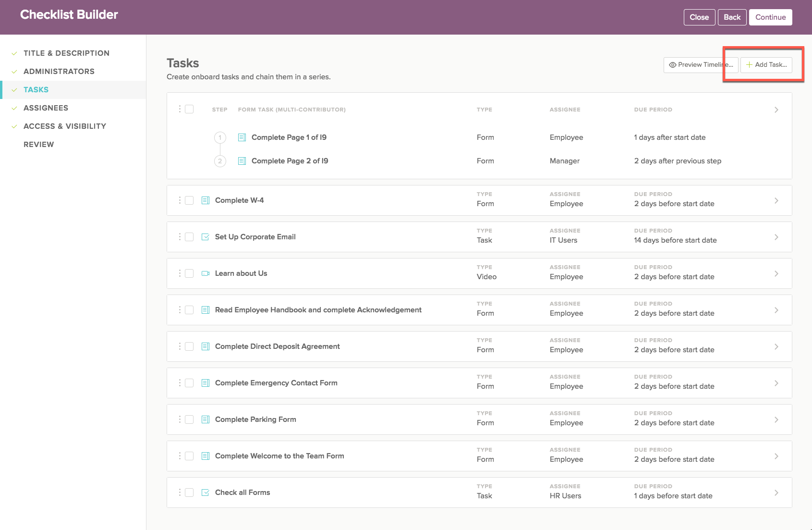Expand the multi-contributor form task chevron
The image size is (812, 530).
[776, 110]
